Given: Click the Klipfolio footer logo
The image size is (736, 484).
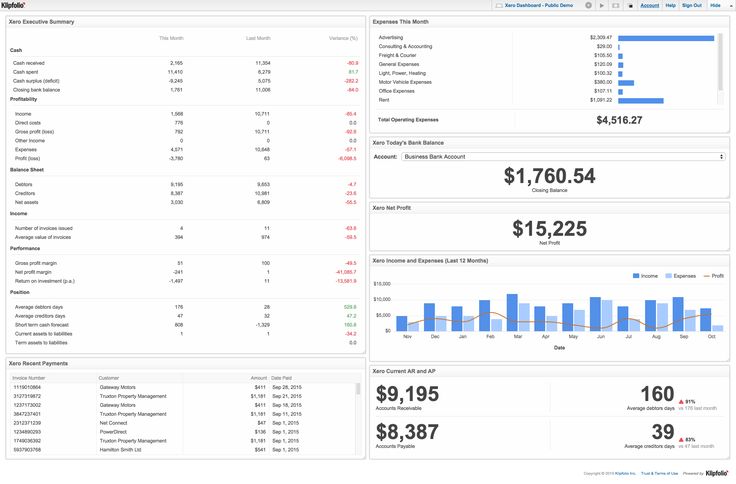Looking at the screenshot, I should pos(718,473).
